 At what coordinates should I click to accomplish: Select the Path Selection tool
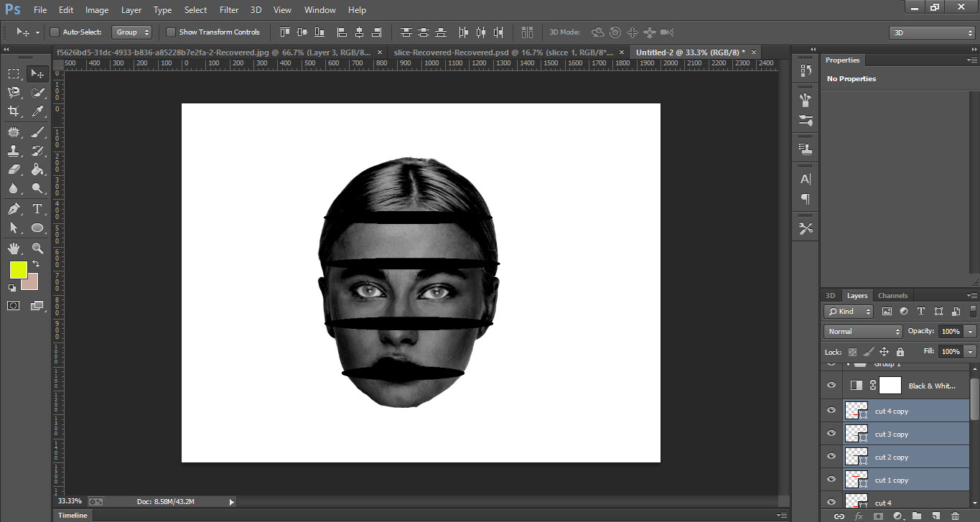point(14,228)
